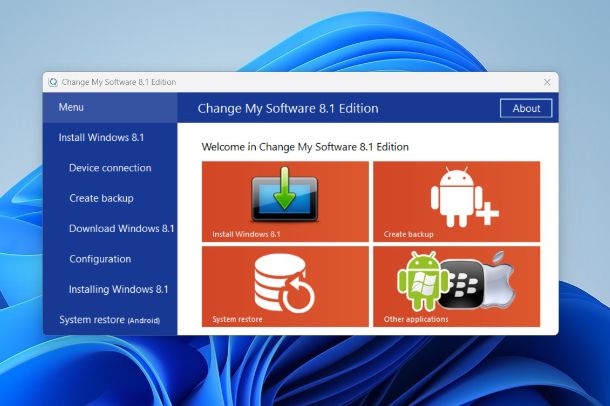Select Installing Windows 8.1 sidebar item
Viewport: 610px width, 406px height.
[118, 290]
